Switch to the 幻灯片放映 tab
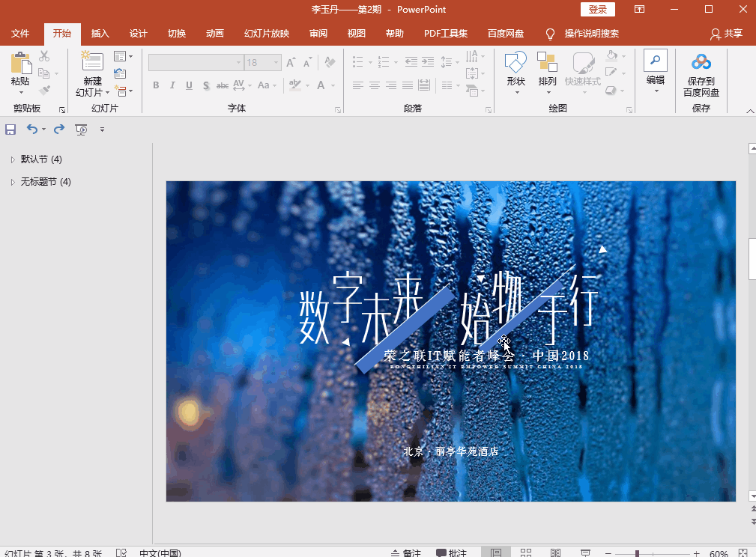Viewport: 756px width, 557px height. [x=267, y=34]
